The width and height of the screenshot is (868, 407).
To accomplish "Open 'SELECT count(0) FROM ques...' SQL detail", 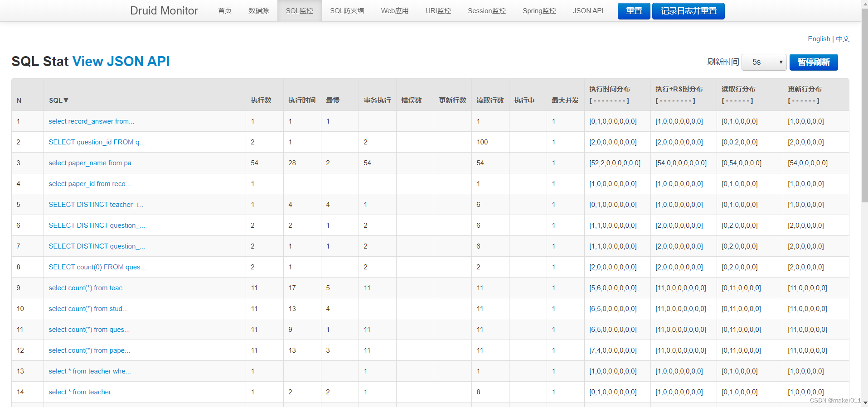I will 97,267.
